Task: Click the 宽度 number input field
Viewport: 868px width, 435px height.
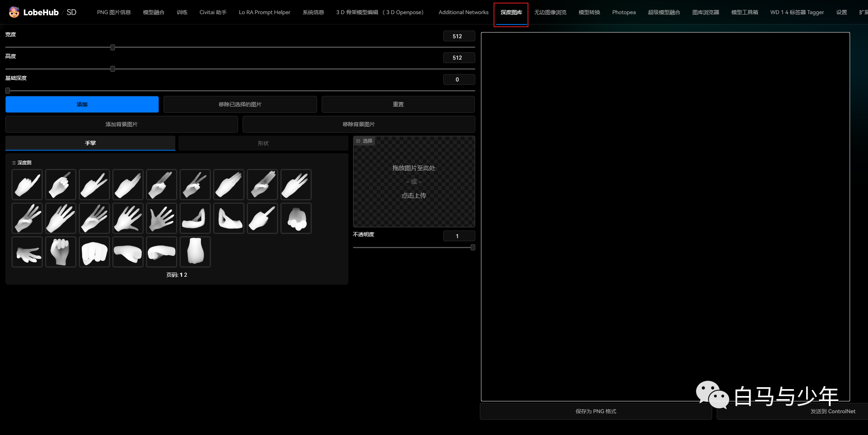Action: point(458,36)
